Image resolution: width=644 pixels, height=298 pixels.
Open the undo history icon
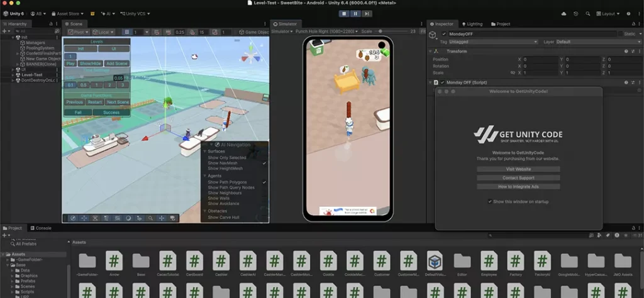click(576, 14)
